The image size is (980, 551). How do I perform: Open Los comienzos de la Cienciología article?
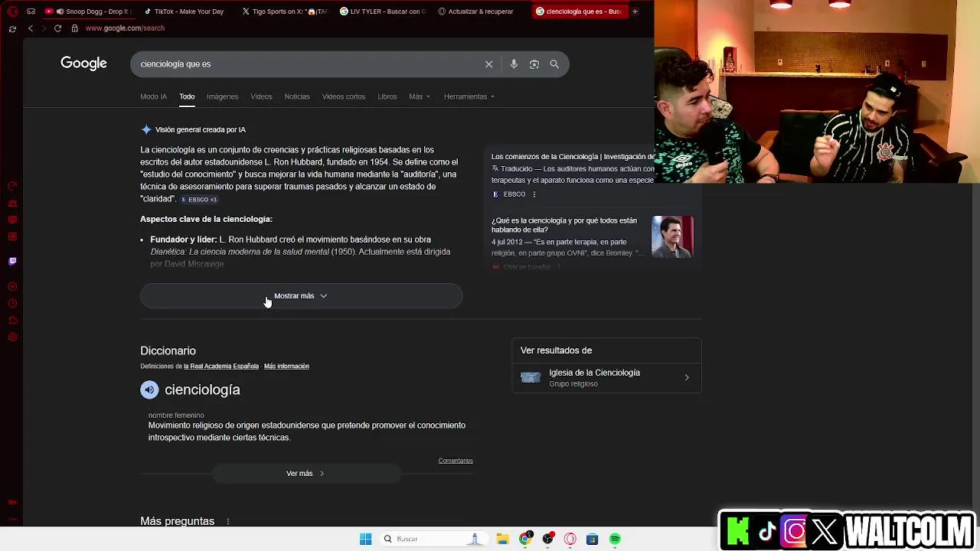(573, 157)
